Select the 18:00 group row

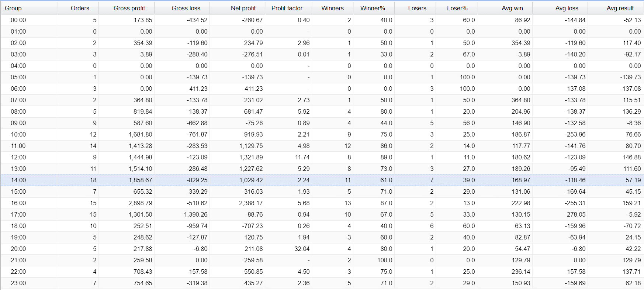click(322, 226)
